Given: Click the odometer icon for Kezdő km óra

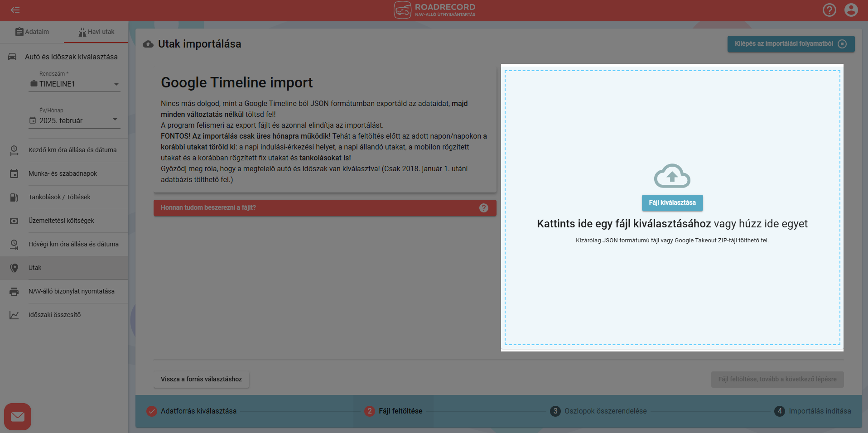Looking at the screenshot, I should coord(14,150).
